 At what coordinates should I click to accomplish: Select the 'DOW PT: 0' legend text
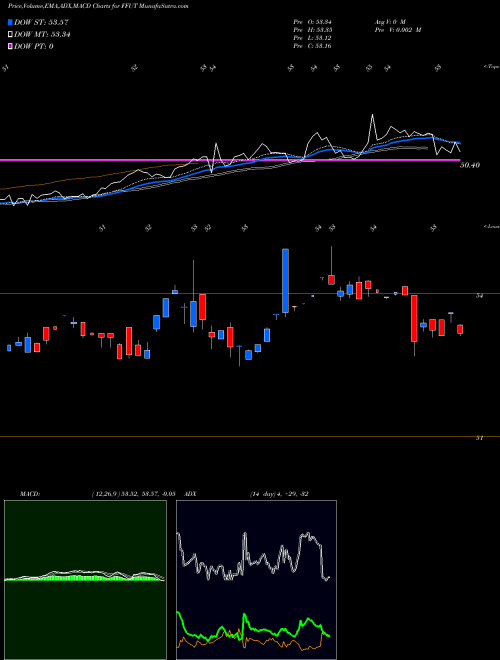[x=34, y=46]
